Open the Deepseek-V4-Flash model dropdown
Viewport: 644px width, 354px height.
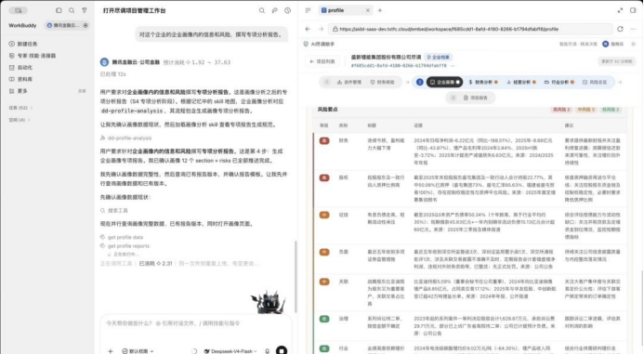[x=230, y=351]
